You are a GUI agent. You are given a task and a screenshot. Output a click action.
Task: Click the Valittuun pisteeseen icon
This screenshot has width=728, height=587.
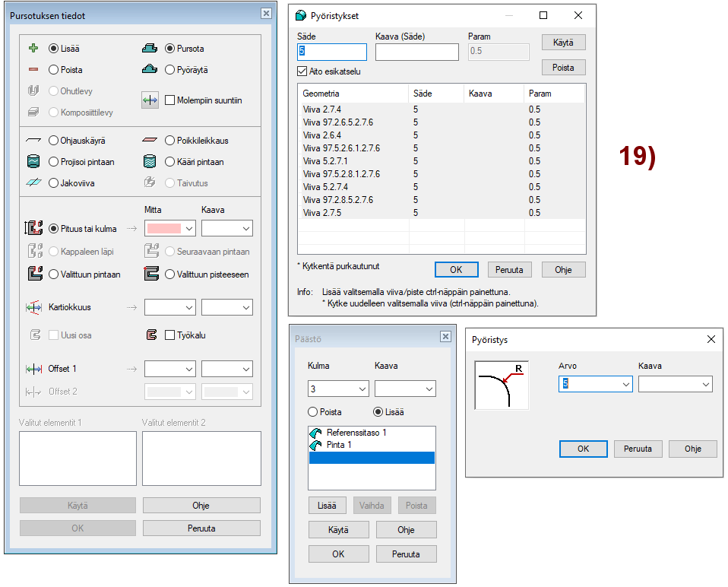(150, 274)
